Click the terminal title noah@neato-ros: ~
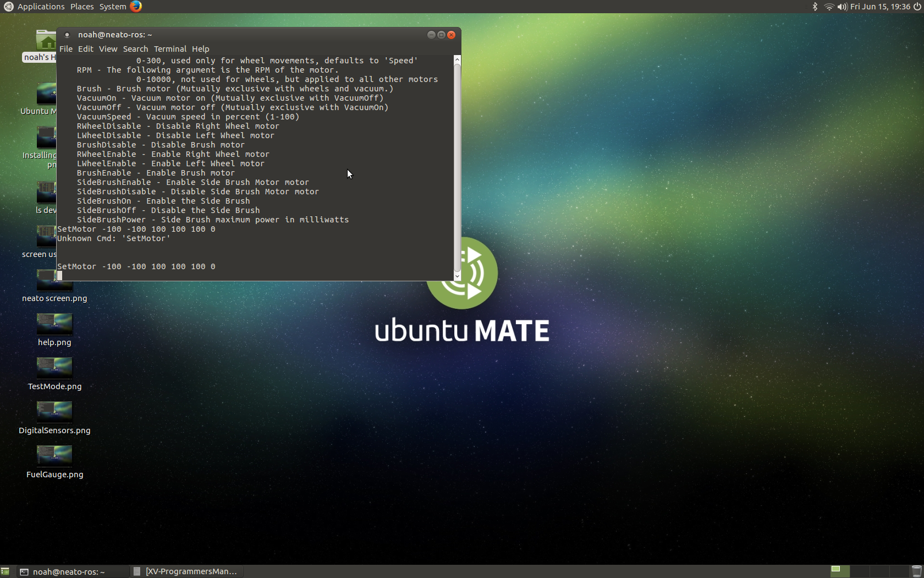Screen dimensions: 924x578 [x=115, y=35]
